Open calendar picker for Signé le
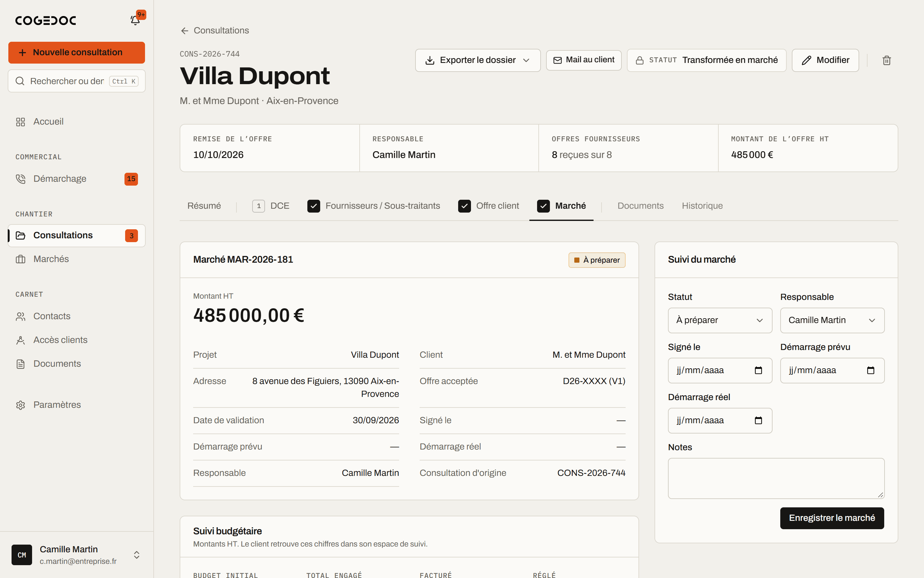This screenshot has height=578, width=924. click(x=758, y=371)
